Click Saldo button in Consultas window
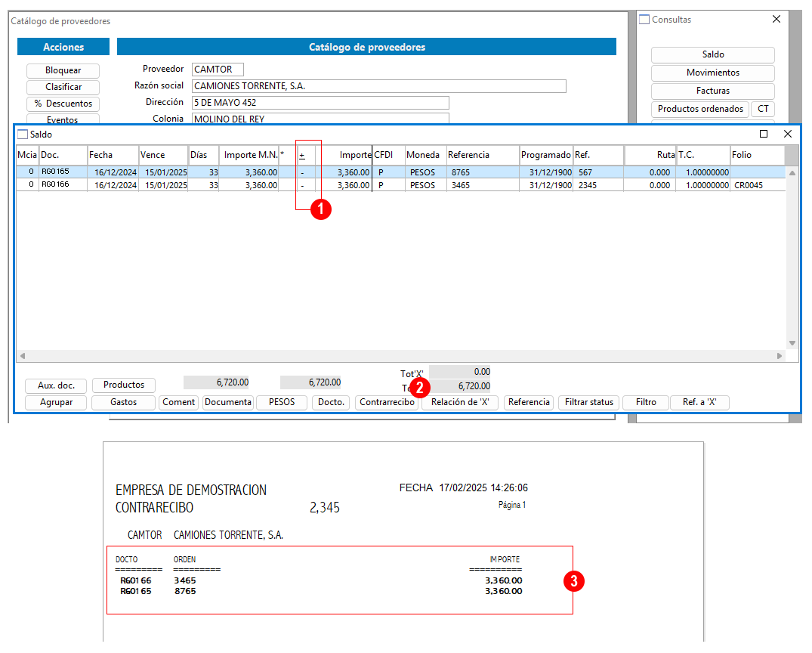812x653 pixels. coord(712,54)
